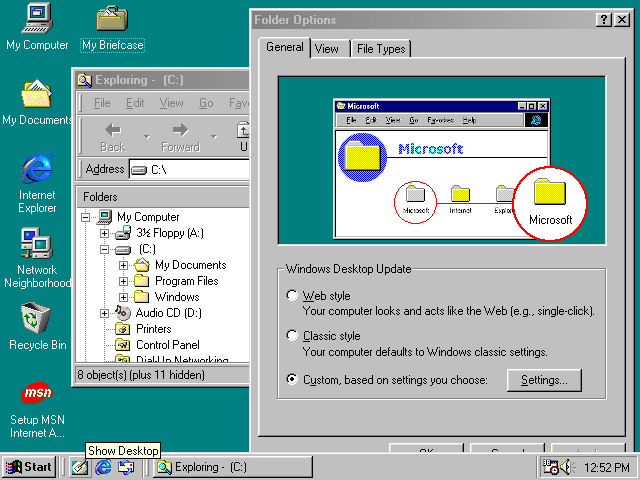Click the Exploring - (C:) window title bar
Screen dimensions: 640x480
(162, 80)
